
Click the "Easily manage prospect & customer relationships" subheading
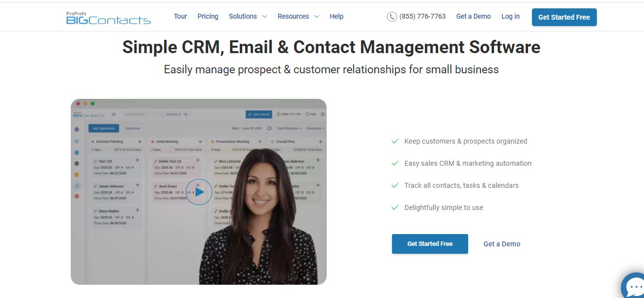331,69
